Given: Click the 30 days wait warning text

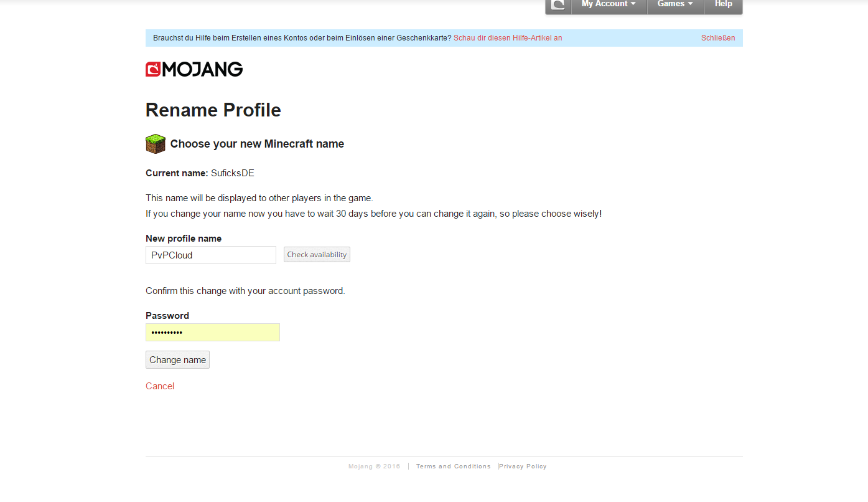Looking at the screenshot, I should [x=373, y=214].
